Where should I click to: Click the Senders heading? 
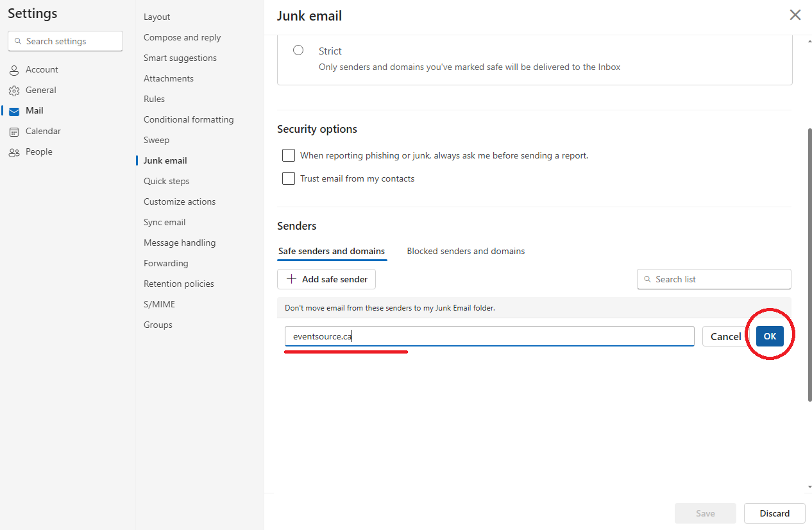[297, 226]
